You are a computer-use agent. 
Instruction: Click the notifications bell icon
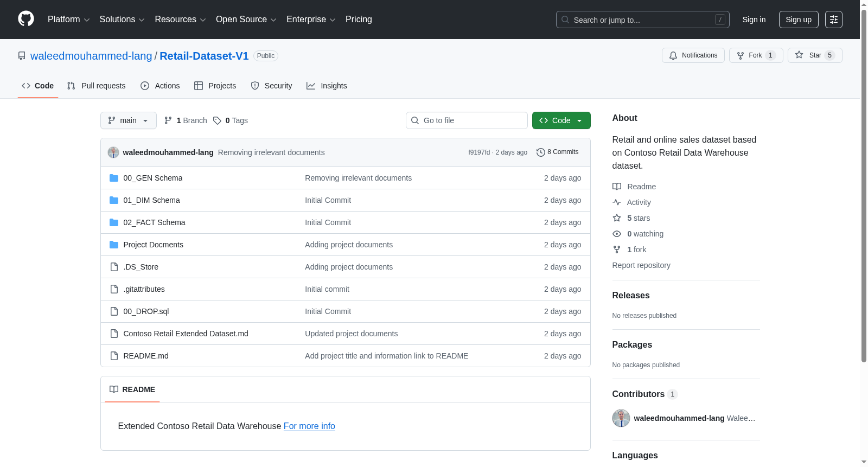click(x=673, y=55)
